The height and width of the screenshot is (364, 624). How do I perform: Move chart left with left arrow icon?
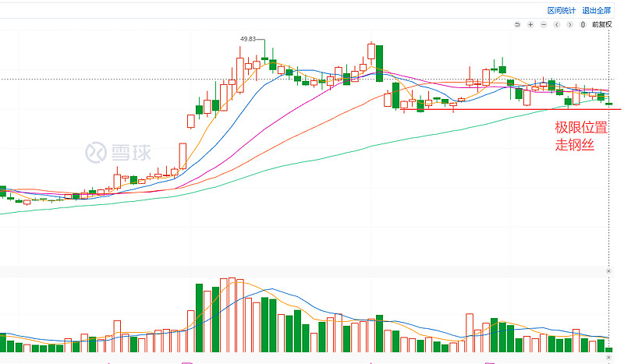pos(557,25)
